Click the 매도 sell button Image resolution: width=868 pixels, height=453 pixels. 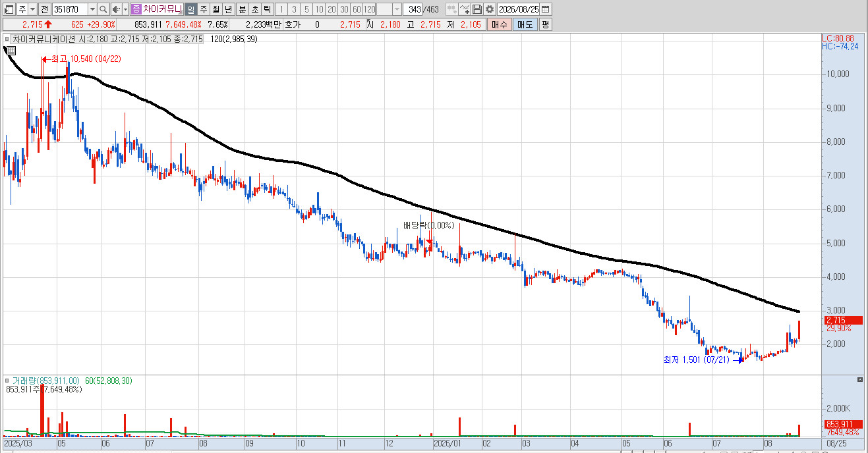click(525, 24)
